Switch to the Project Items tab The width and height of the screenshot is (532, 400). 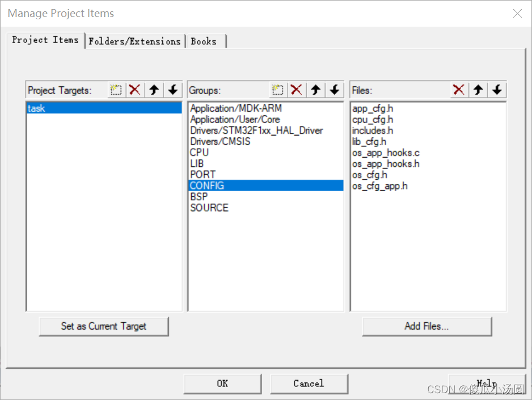pyautogui.click(x=45, y=40)
